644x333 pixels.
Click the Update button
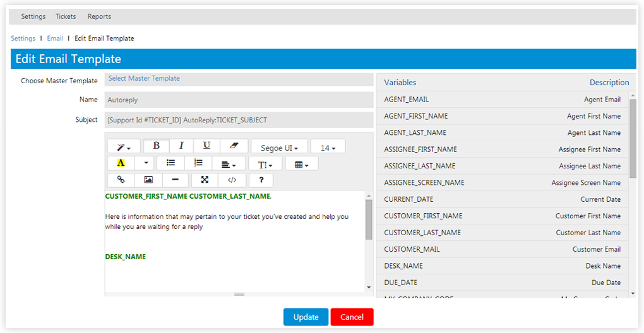306,317
